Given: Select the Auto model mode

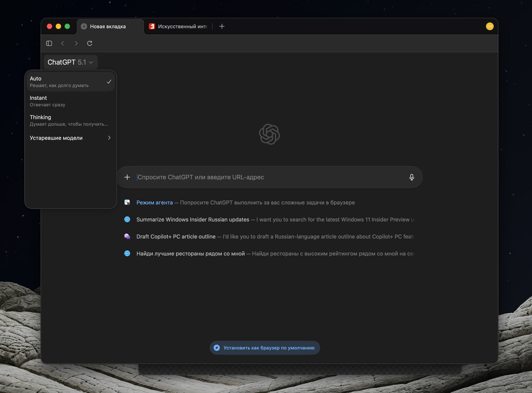Looking at the screenshot, I should tap(71, 82).
